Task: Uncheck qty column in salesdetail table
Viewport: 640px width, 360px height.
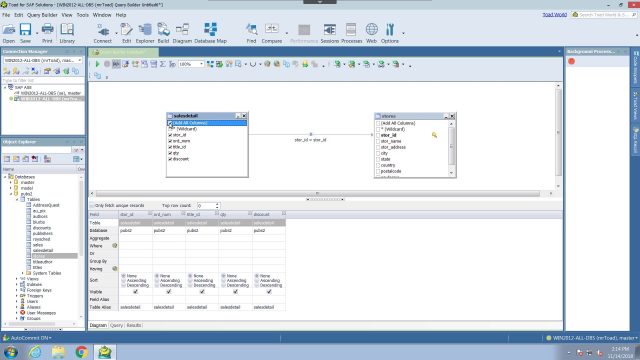Action: tap(170, 153)
